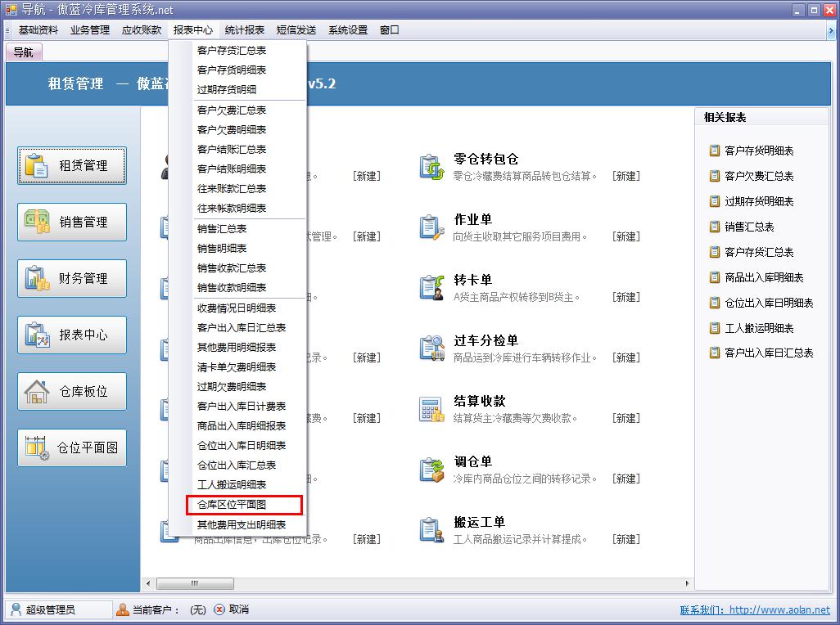
Task: Click the 搬运工单 icon
Action: (x=431, y=530)
